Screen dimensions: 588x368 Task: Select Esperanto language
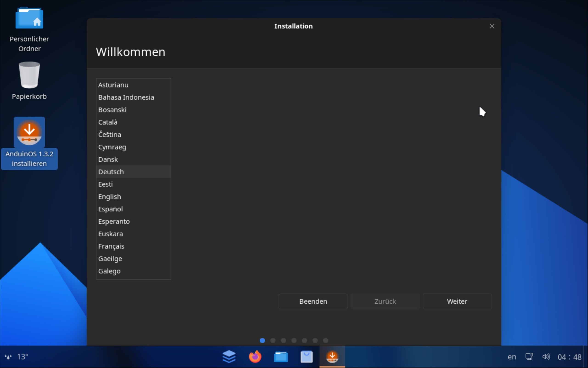point(134,221)
